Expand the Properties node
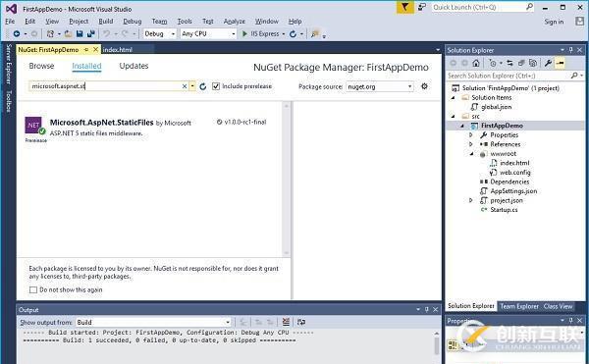This screenshot has width=589, height=364. 471,134
